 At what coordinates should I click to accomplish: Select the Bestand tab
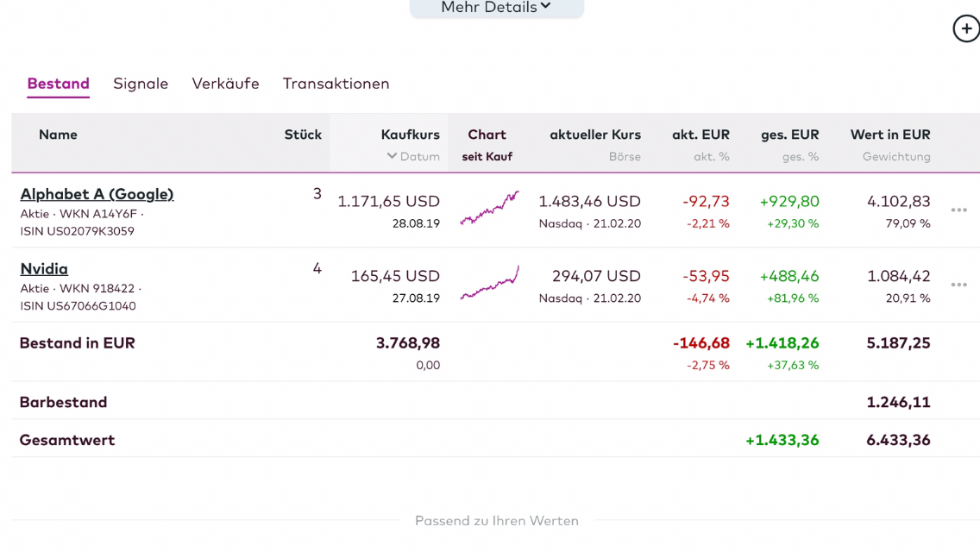58,84
